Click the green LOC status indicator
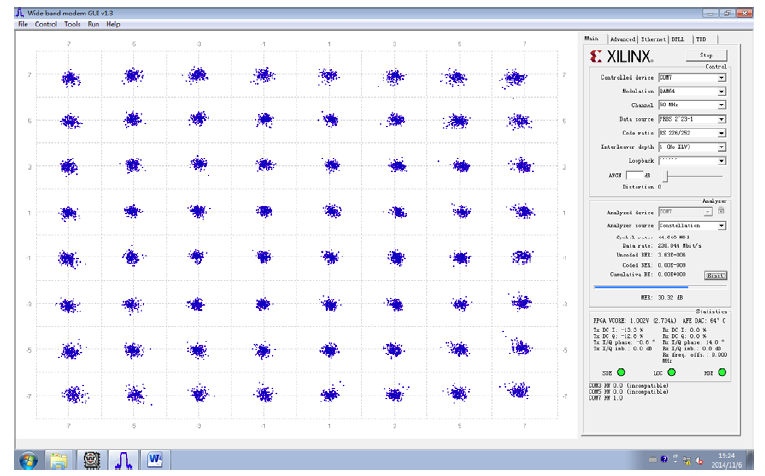The width and height of the screenshot is (765, 476). click(x=671, y=372)
